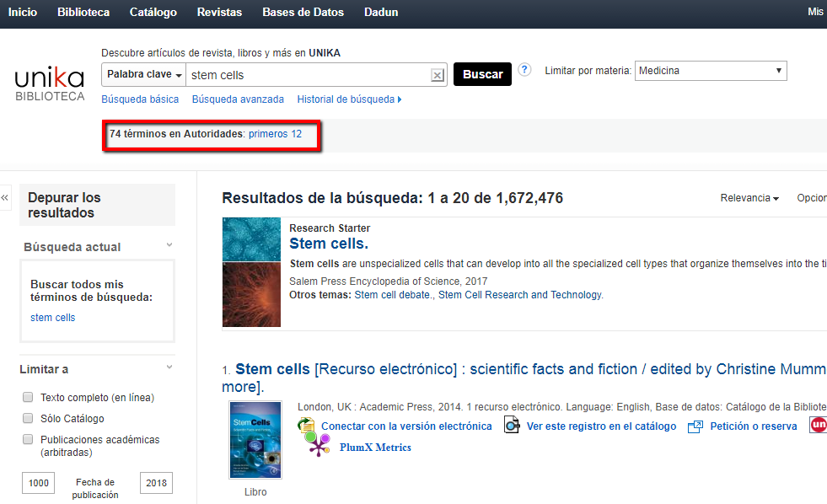The image size is (827, 504).
Task: Toggle Publicaciones académicas (arbitradas) checkbox
Action: tap(28, 439)
